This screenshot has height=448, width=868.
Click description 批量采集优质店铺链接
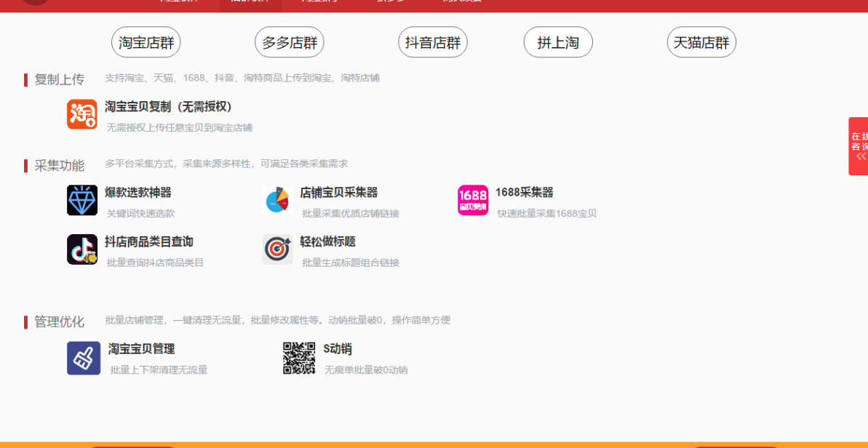coord(351,214)
